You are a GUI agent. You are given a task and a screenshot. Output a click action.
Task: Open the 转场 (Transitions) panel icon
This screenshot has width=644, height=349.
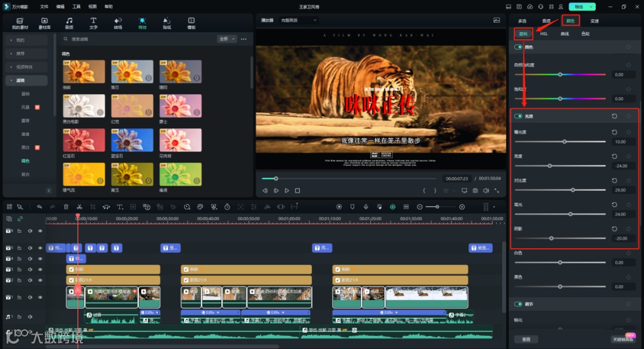tap(118, 23)
